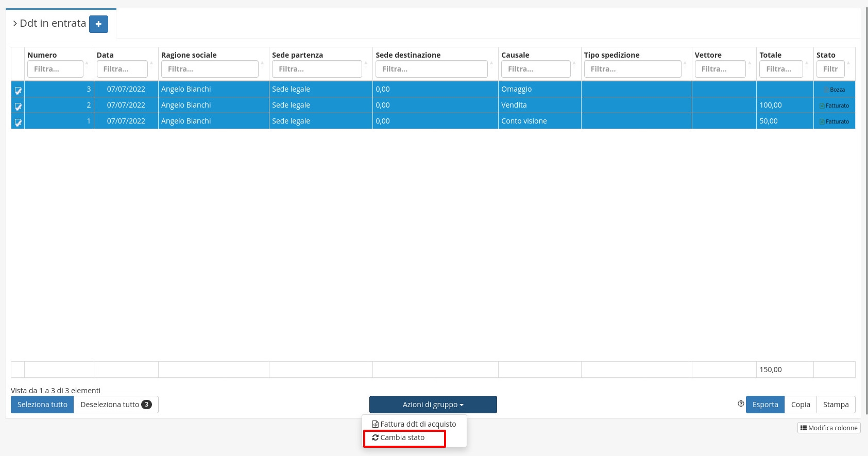Open the Azioni di gruppo dropdown
The image size is (868, 456).
(433, 405)
